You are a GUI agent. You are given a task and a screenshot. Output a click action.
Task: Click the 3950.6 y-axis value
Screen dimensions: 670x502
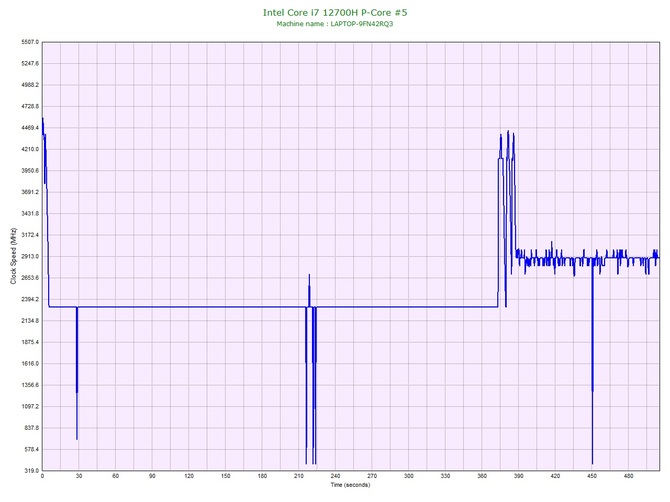(30, 171)
